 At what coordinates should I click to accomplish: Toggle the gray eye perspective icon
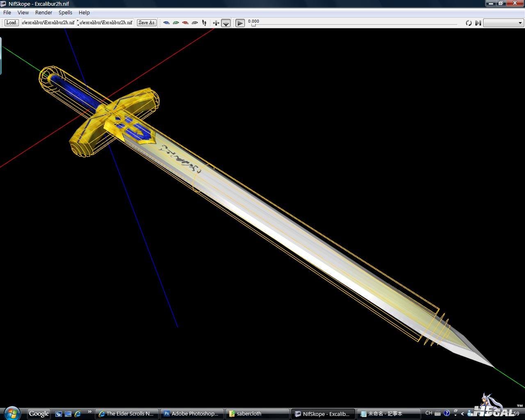195,23
